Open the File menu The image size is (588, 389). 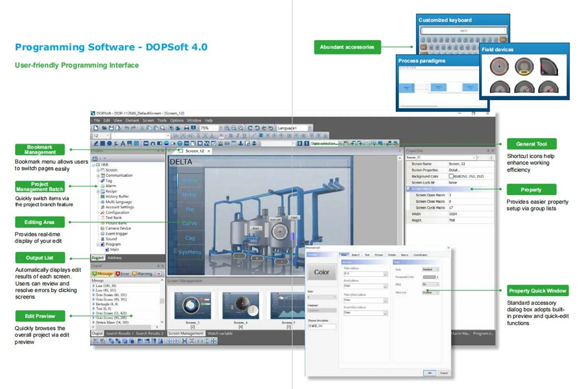pyautogui.click(x=97, y=120)
